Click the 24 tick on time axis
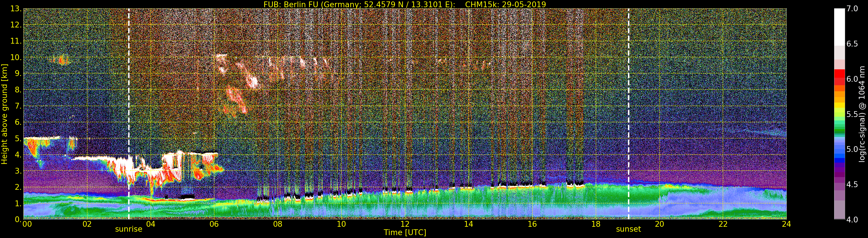The image size is (868, 238). pos(786,224)
